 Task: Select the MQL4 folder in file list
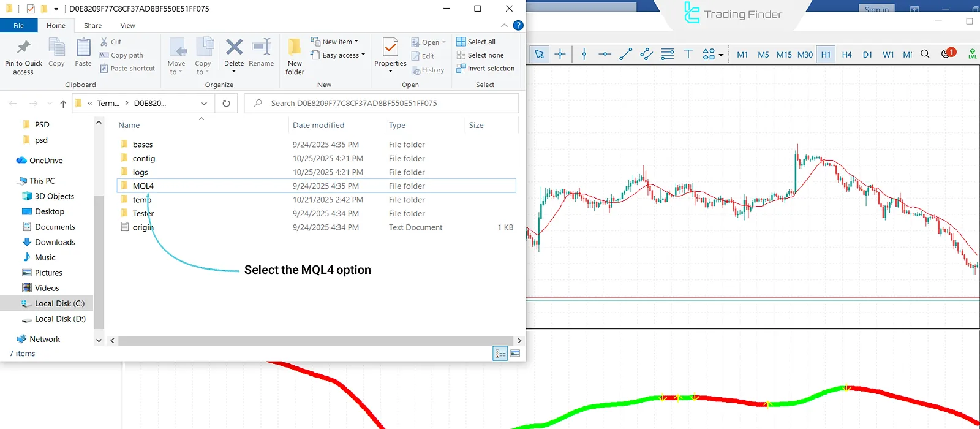coord(143,186)
